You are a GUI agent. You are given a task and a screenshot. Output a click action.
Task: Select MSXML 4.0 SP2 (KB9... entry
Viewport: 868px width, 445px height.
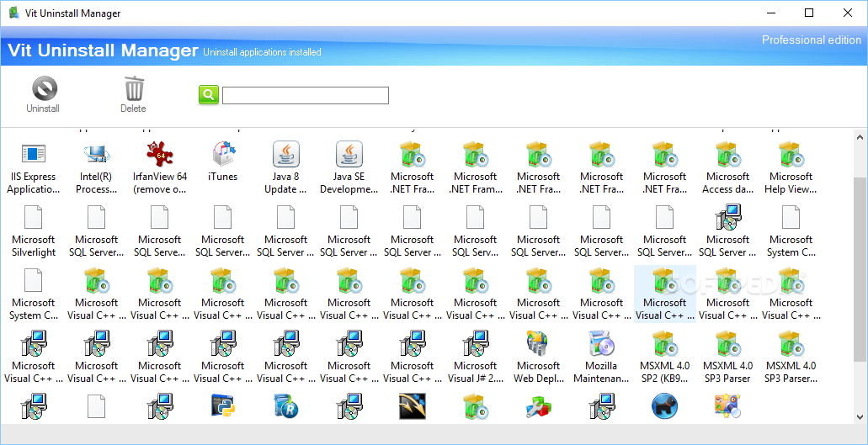coord(664,357)
